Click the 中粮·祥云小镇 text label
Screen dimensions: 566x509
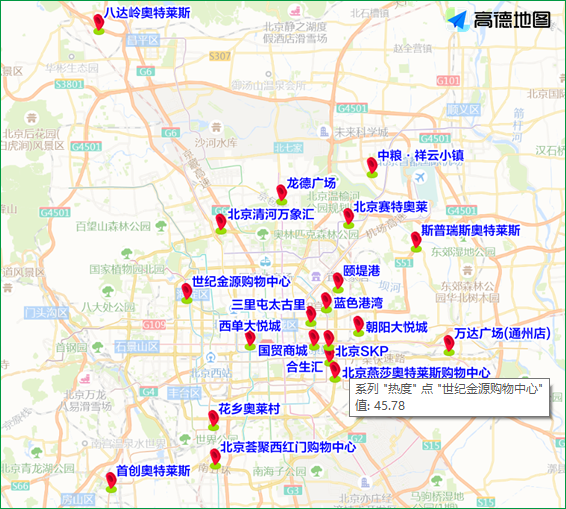point(421,155)
